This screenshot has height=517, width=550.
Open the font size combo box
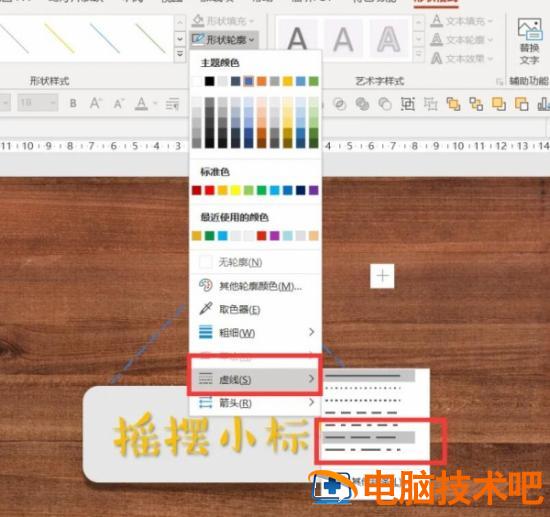coord(38,103)
